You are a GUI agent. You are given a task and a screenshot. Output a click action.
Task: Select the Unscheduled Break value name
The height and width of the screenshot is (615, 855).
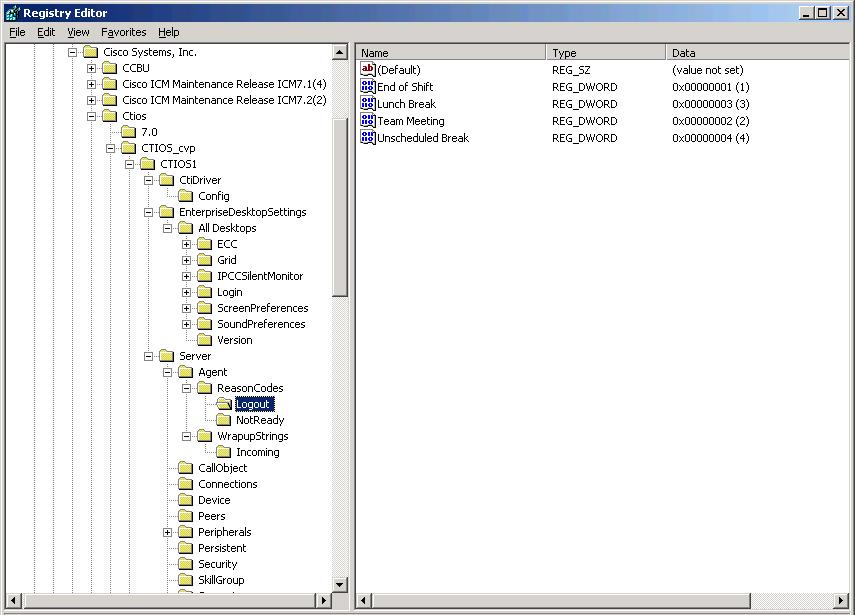[x=423, y=137]
